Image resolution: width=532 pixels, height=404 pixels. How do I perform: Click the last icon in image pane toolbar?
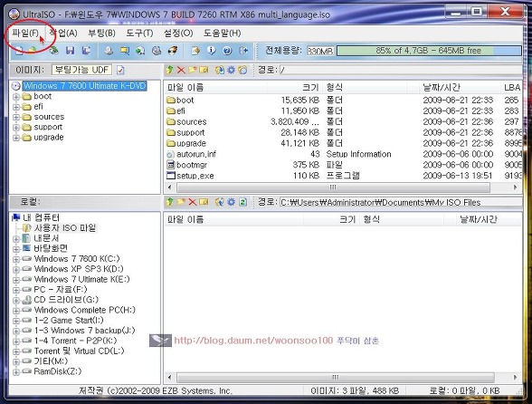(x=242, y=70)
